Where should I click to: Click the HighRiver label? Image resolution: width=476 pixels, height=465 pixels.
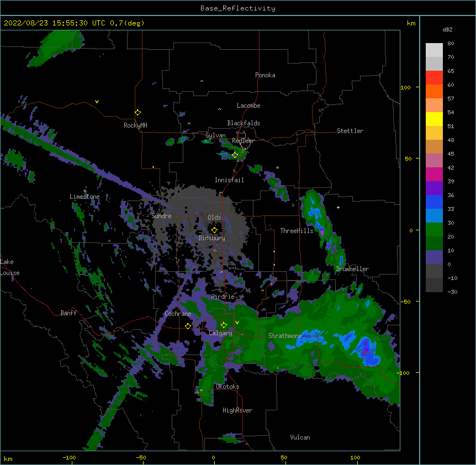point(237,410)
